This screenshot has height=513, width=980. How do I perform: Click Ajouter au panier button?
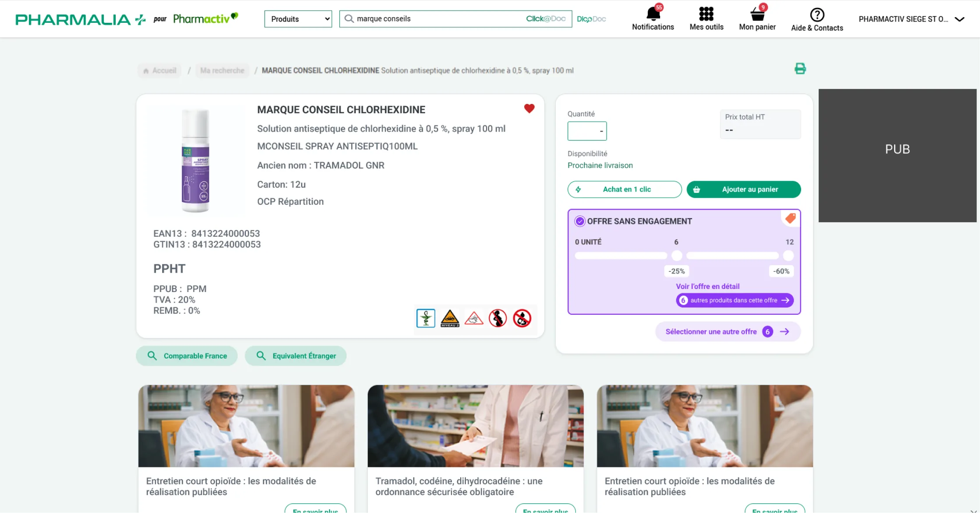(744, 189)
